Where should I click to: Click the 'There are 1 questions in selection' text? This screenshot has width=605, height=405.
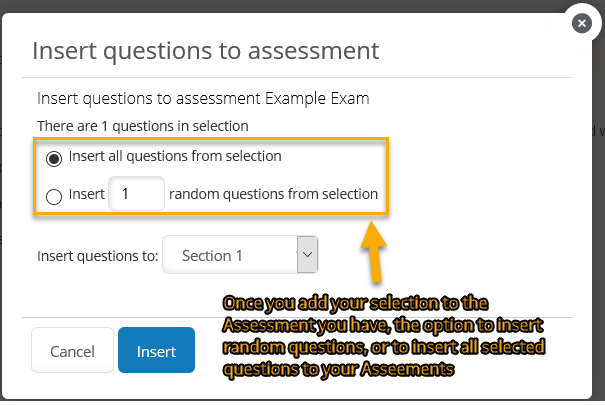(143, 126)
